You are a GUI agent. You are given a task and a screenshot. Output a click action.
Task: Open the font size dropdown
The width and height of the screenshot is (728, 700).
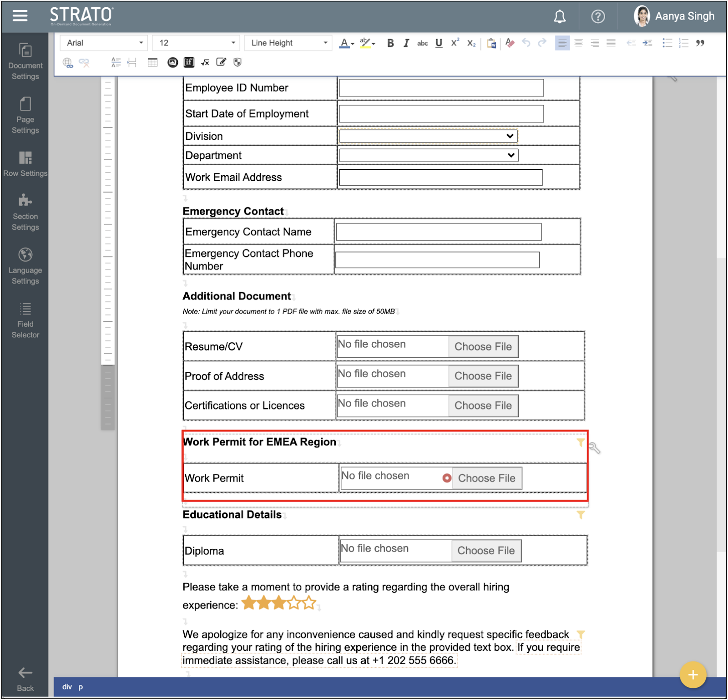click(x=196, y=43)
